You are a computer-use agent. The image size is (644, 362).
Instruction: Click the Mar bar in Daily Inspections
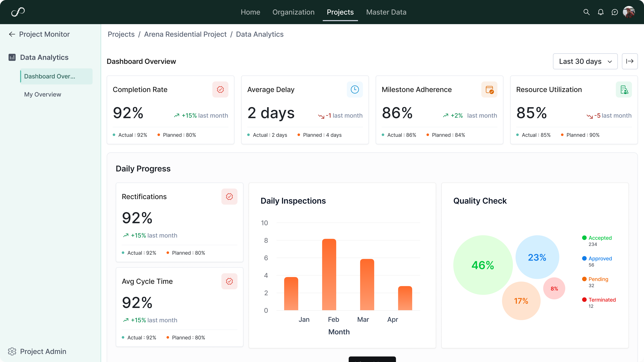click(x=367, y=285)
